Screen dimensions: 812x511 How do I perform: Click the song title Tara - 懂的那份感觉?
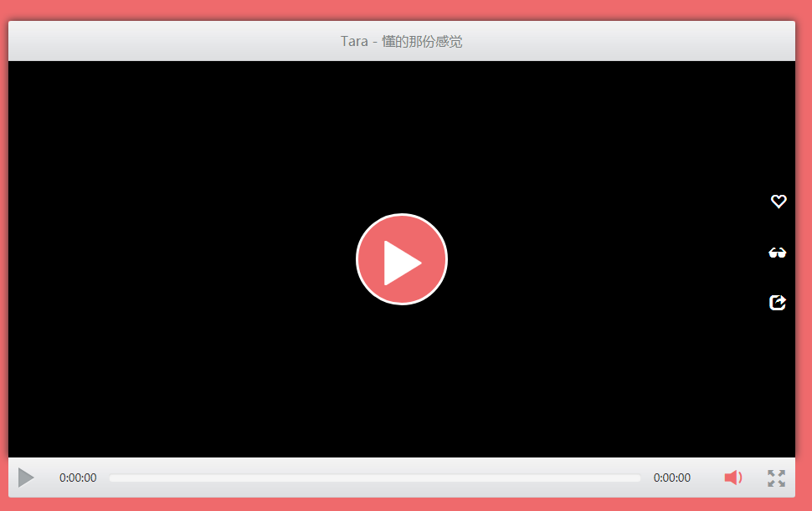[x=402, y=40]
